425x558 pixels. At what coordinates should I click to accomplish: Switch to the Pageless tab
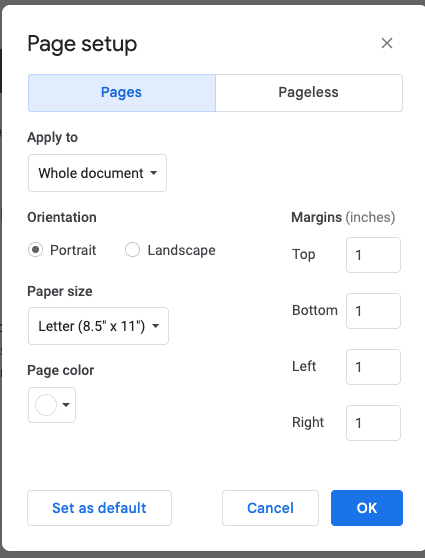coord(309,93)
